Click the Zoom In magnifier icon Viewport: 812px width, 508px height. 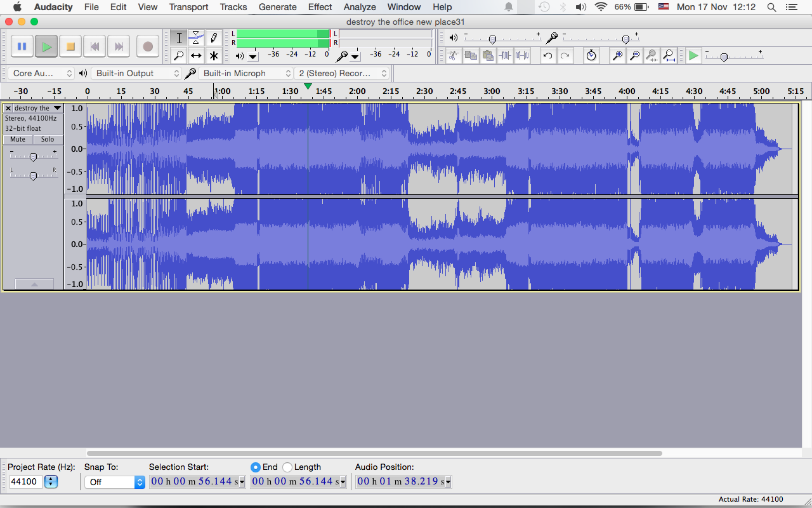click(617, 55)
